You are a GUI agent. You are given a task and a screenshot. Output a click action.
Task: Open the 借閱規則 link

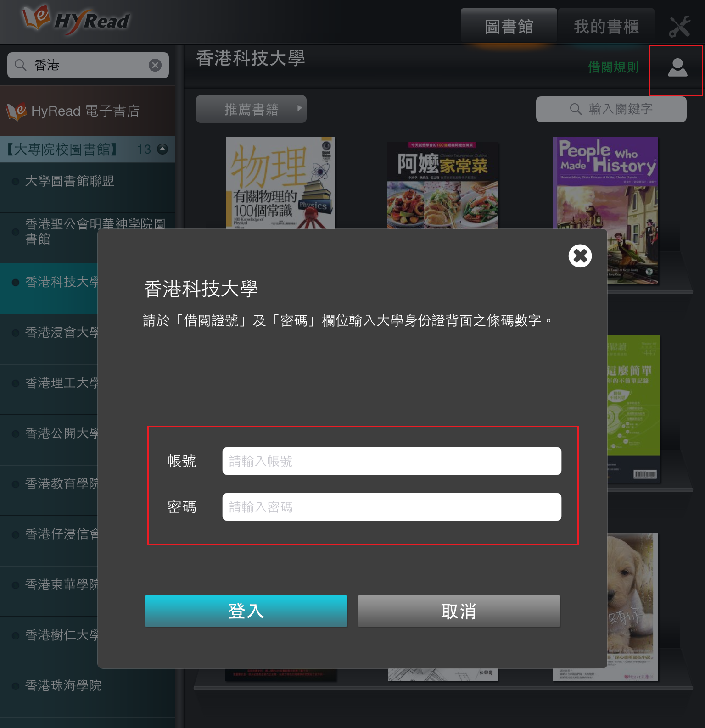click(613, 67)
